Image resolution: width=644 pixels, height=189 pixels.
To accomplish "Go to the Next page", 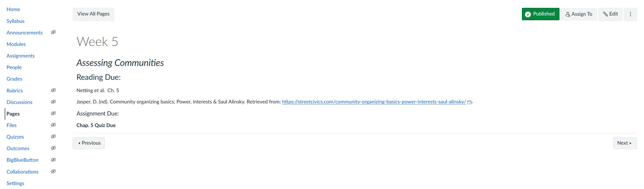I will [625, 143].
